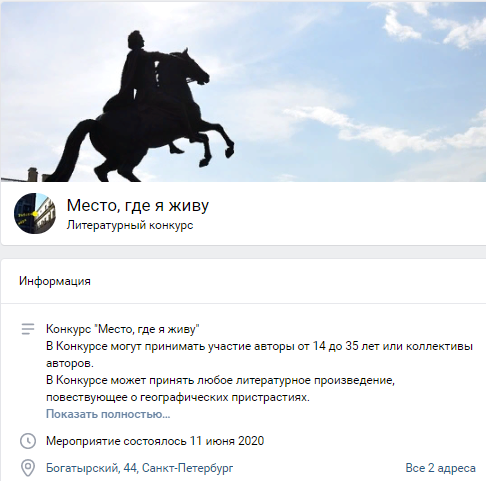This screenshot has width=486, height=481.
Task: Open the group title Место, где я живу
Action: click(138, 205)
